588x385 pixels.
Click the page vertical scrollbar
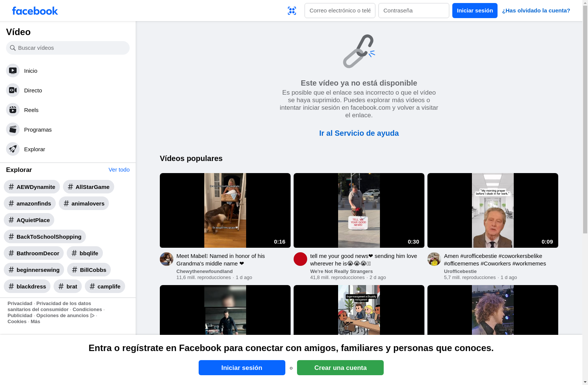tap(585, 119)
